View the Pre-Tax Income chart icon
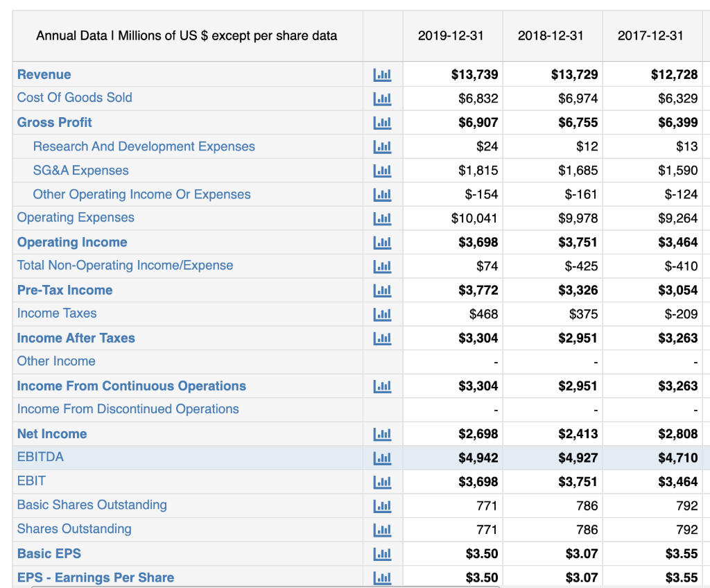The height and width of the screenshot is (588, 710). (x=383, y=290)
